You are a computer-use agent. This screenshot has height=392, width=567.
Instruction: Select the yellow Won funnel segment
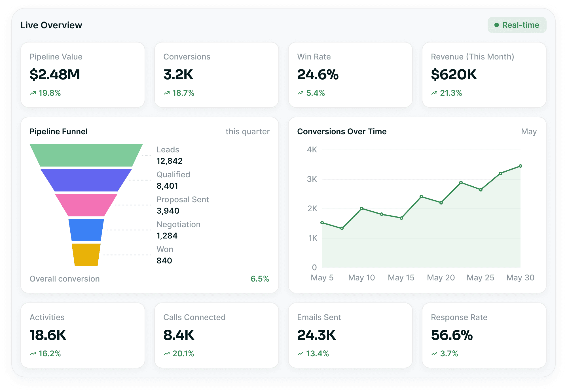pyautogui.click(x=86, y=255)
